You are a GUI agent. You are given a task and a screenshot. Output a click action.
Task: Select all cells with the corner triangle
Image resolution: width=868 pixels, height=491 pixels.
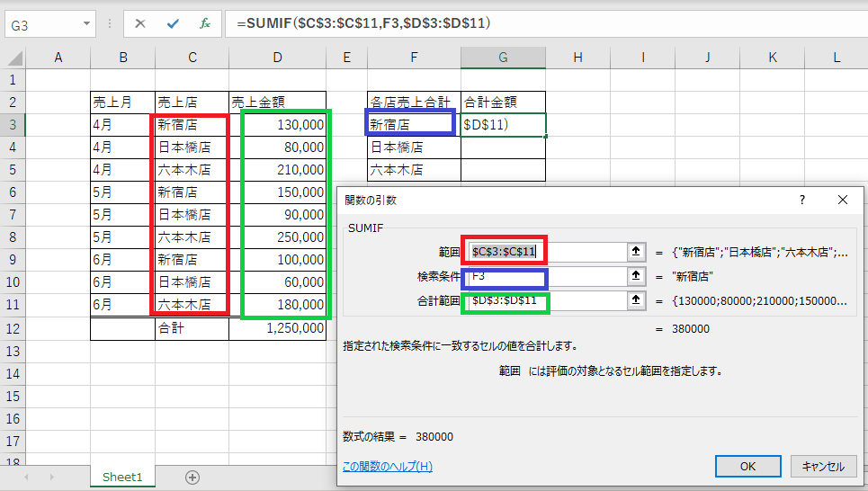13,58
